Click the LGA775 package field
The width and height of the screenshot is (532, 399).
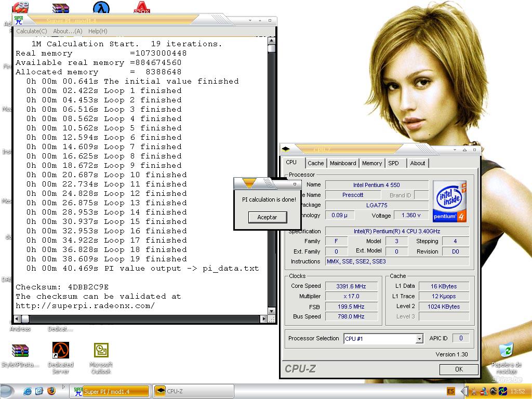pyautogui.click(x=377, y=205)
